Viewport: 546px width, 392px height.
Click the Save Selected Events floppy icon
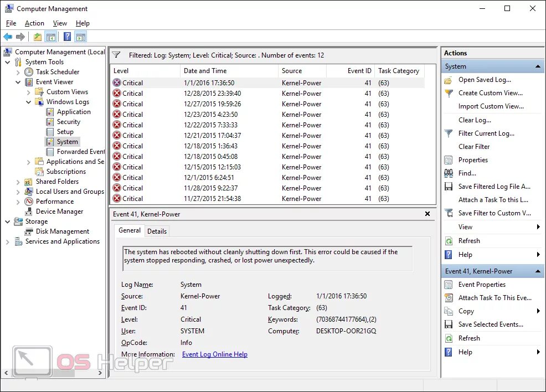pos(449,324)
